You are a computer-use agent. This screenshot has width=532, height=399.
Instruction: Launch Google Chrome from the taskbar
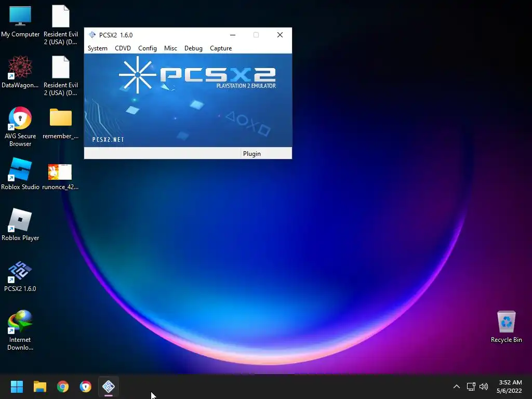point(63,387)
